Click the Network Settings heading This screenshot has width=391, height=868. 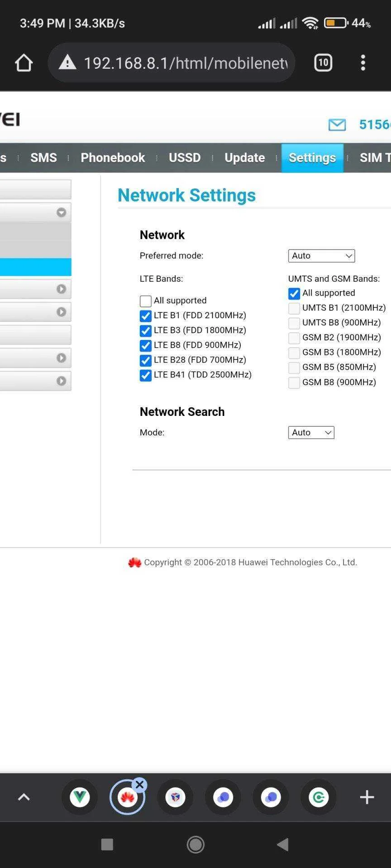point(186,195)
